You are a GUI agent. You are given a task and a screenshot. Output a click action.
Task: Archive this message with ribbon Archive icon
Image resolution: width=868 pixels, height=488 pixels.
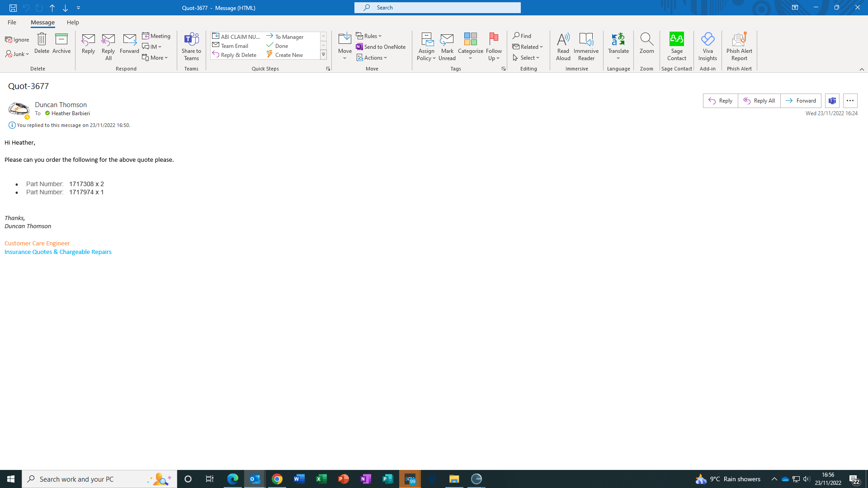pos(61,40)
